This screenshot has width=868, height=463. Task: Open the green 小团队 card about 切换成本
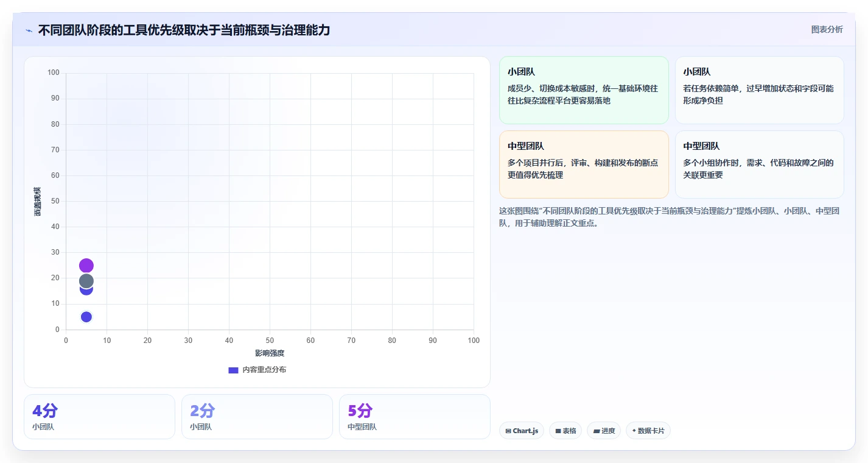point(584,90)
